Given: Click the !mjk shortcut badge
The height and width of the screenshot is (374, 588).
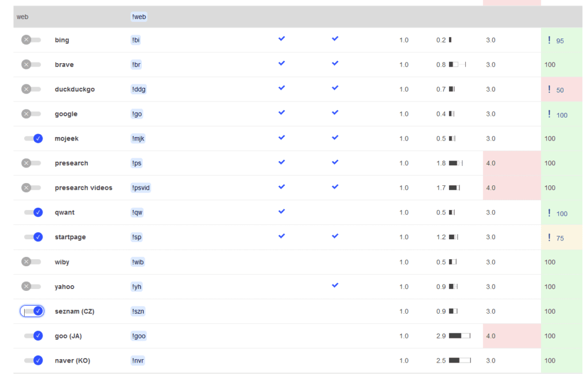Looking at the screenshot, I should [x=138, y=139].
